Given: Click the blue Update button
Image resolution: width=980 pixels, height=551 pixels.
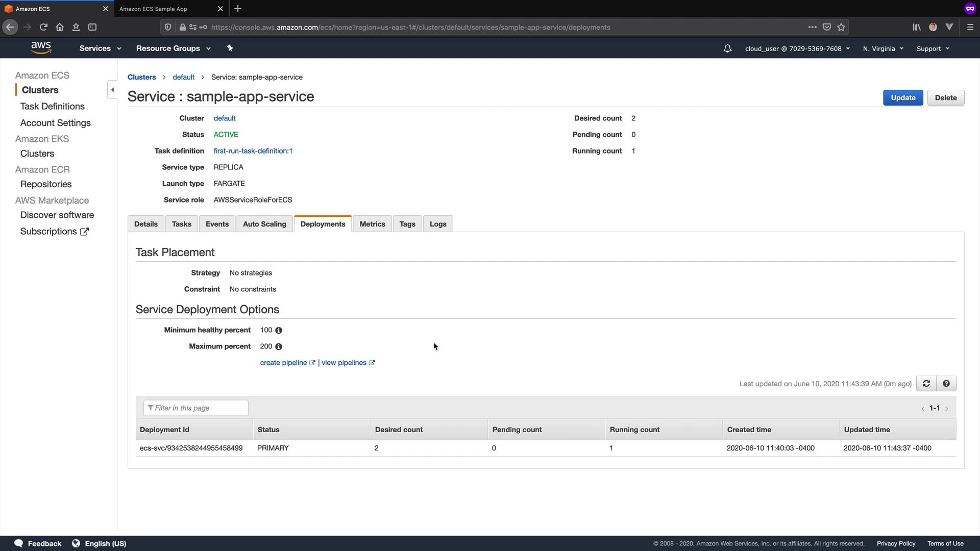Looking at the screenshot, I should (903, 98).
